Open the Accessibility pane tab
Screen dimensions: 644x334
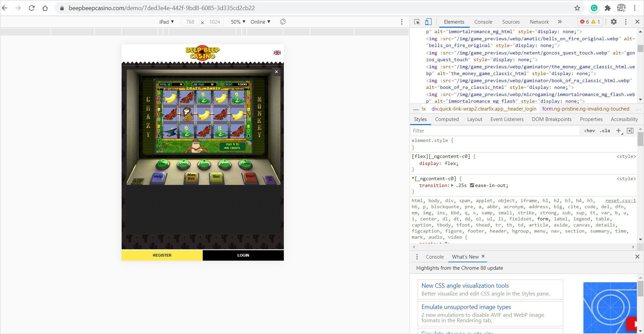coord(624,119)
